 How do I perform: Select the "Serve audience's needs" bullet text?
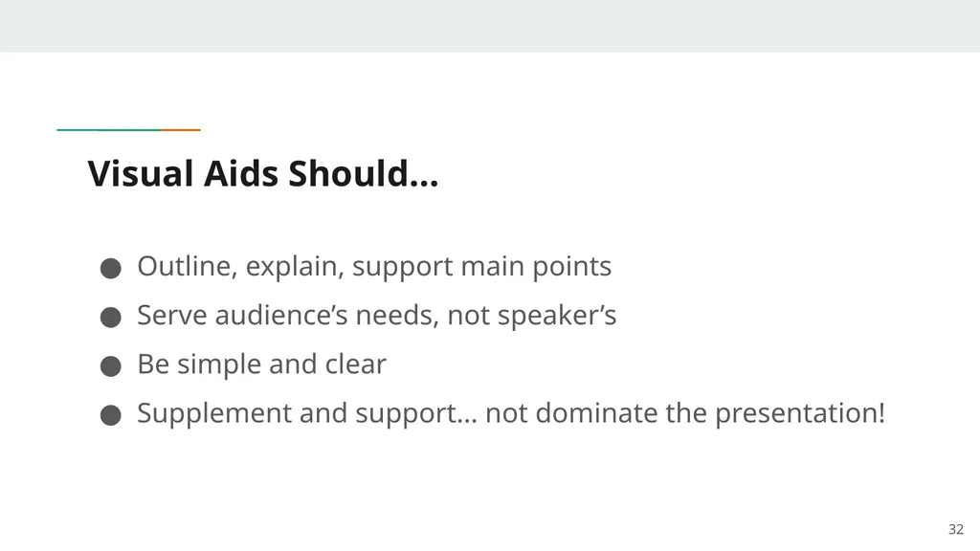pos(377,315)
